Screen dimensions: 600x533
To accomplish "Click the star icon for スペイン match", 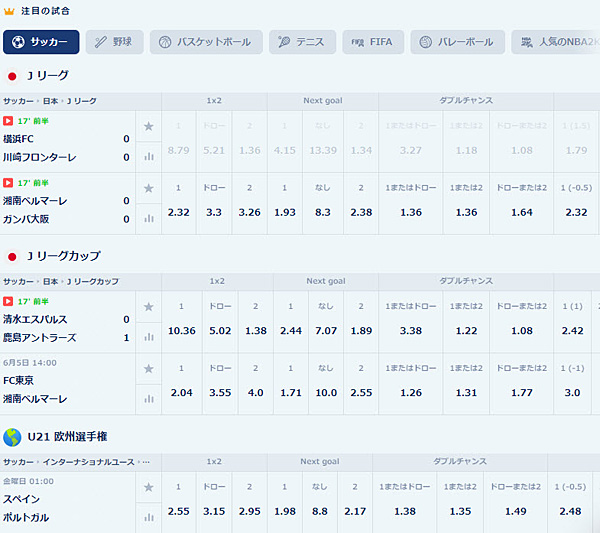I will [148, 487].
